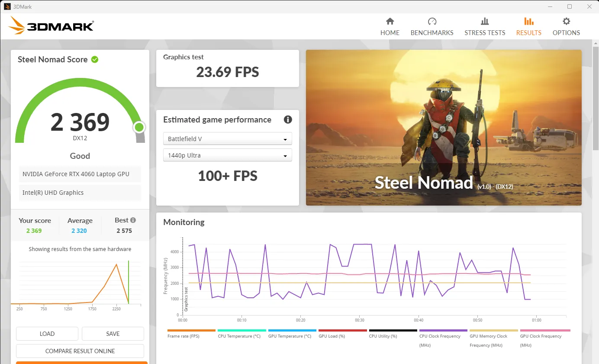
Task: Click the Steel Nomad banner image
Action: tap(444, 128)
